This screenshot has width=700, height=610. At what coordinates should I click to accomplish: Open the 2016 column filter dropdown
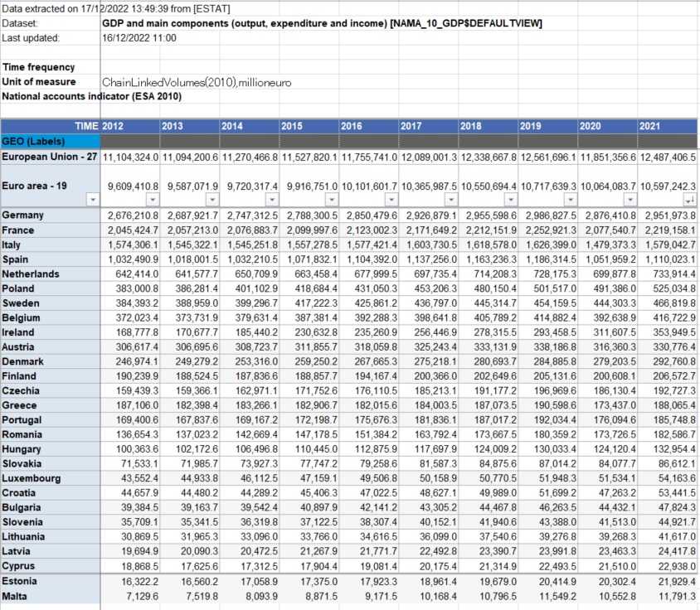click(391, 200)
